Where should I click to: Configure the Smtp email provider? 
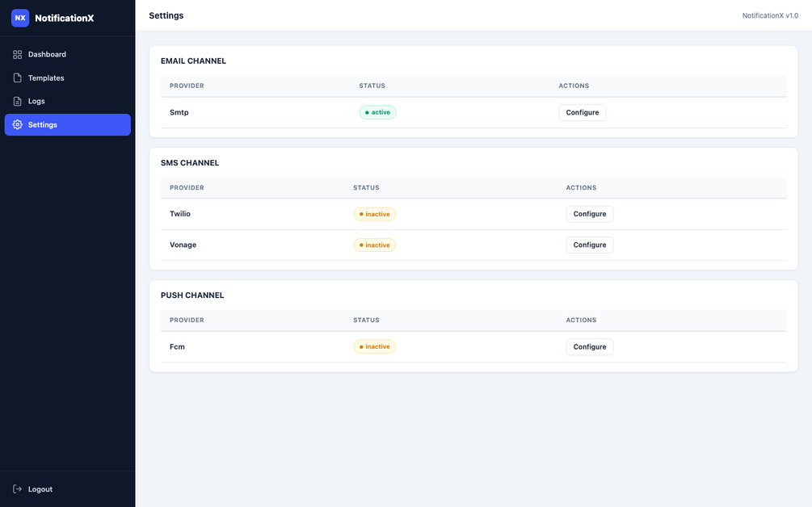coord(582,112)
